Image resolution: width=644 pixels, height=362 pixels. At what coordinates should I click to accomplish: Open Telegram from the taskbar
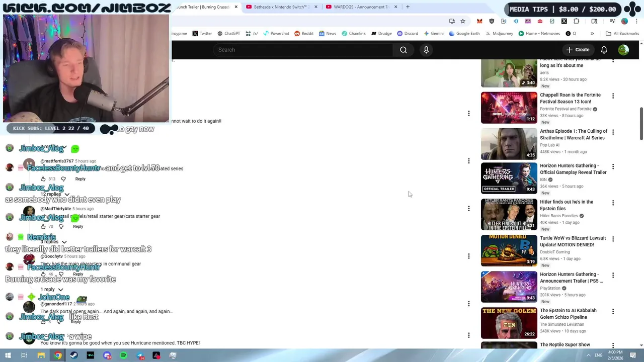coord(140,355)
